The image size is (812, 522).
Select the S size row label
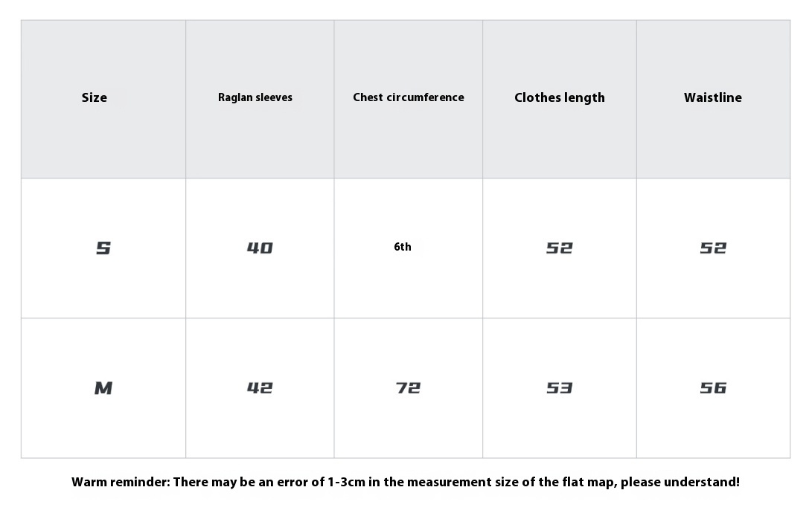click(x=103, y=248)
